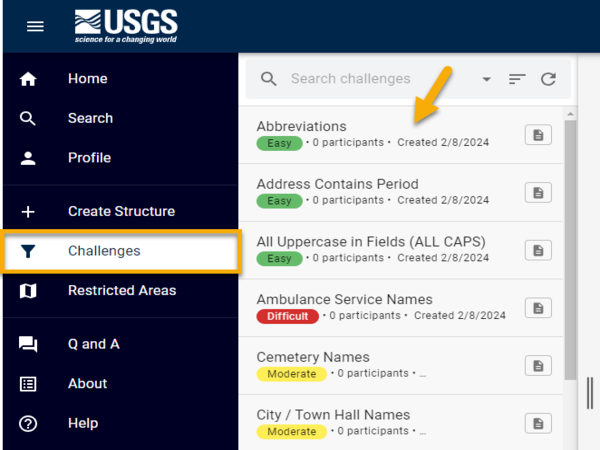Open About menu item
Screen dimensions: 600x450
121,384
